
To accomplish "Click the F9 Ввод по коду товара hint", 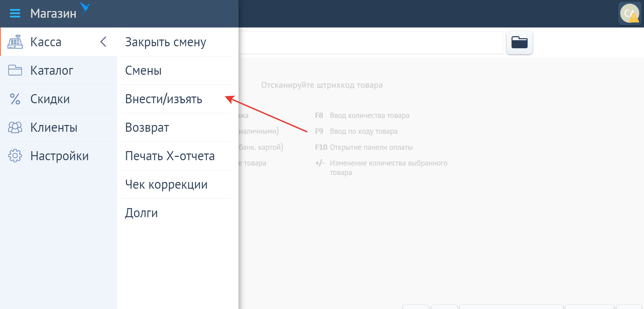I will click(x=356, y=131).
